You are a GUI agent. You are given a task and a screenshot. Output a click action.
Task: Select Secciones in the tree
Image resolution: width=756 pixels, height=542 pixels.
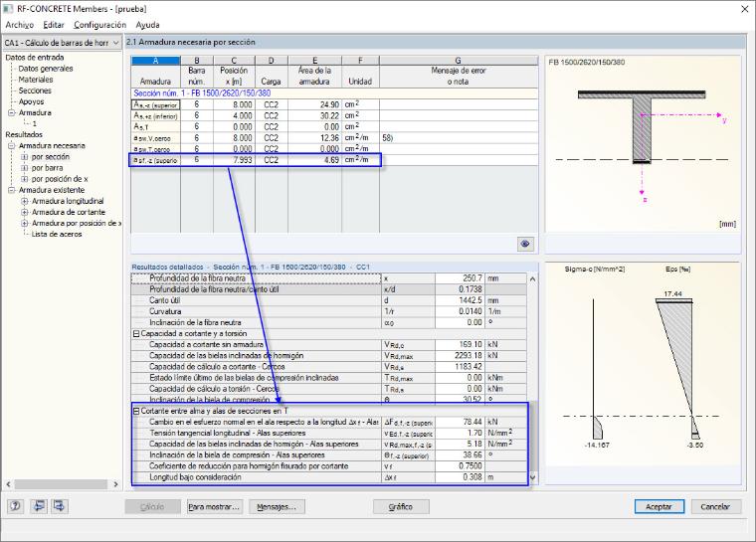coord(35,90)
